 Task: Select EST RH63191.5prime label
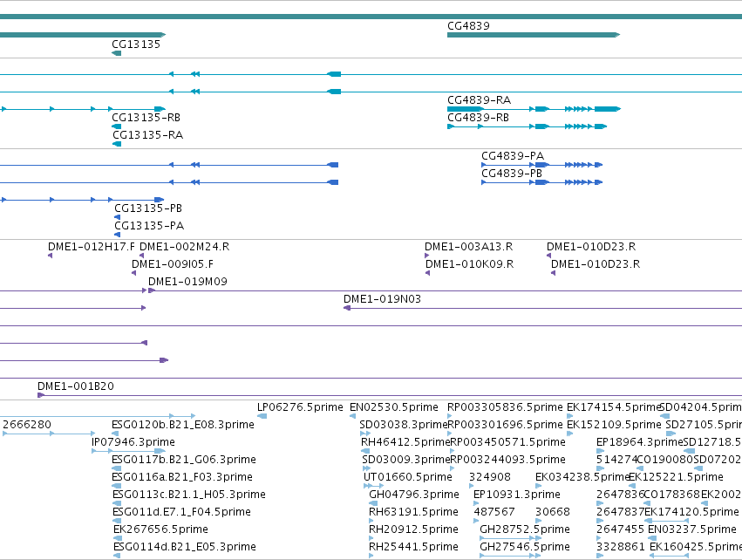tap(413, 512)
